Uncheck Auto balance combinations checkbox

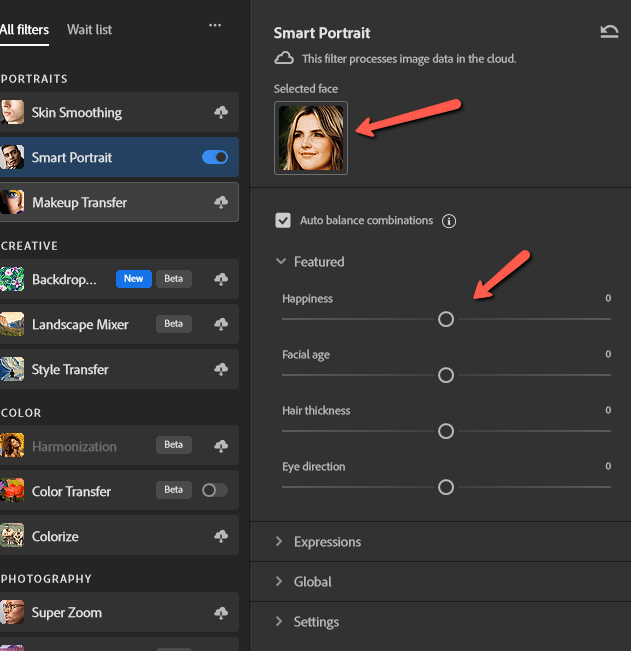coord(283,220)
